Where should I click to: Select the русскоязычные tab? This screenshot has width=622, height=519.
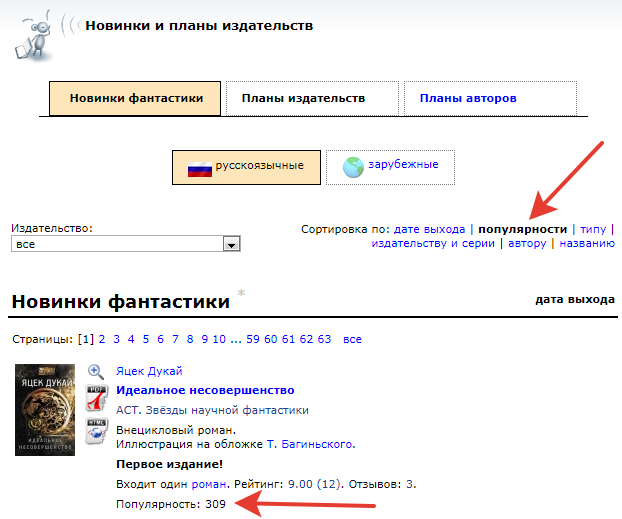pos(246,167)
